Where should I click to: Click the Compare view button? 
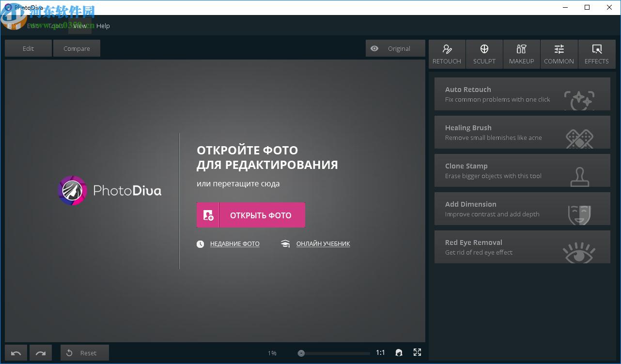tap(77, 48)
